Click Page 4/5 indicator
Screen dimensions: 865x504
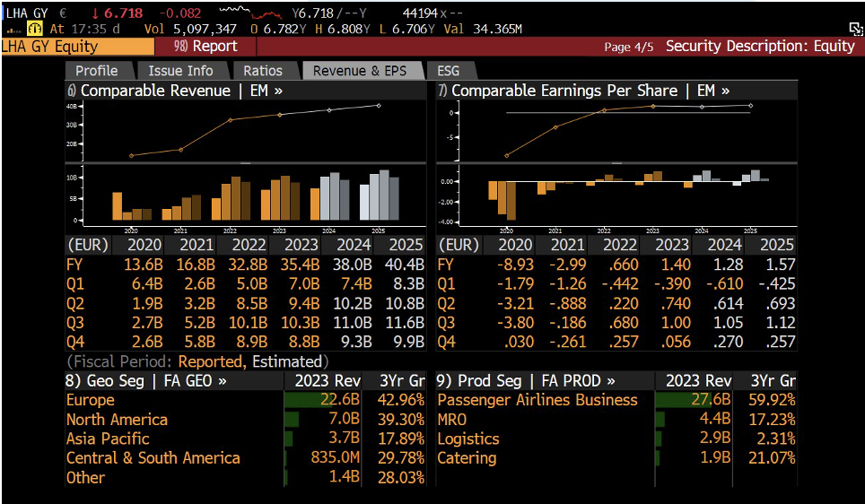pyautogui.click(x=628, y=47)
